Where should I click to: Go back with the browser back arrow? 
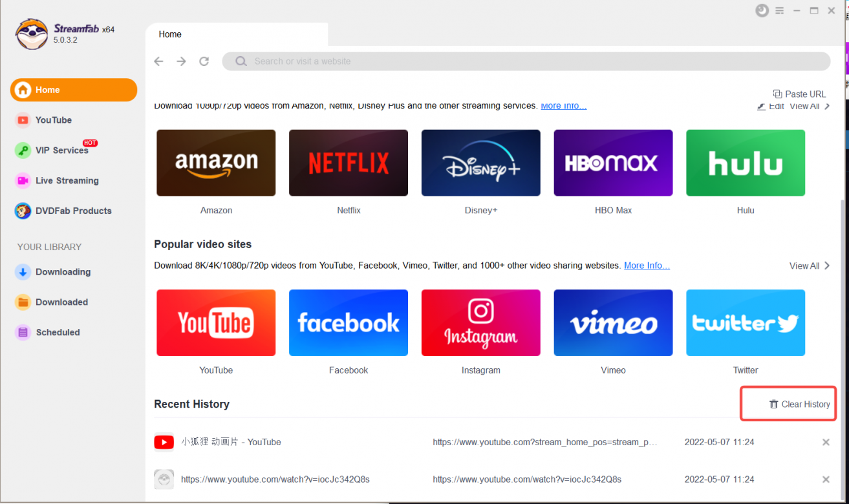coord(158,61)
